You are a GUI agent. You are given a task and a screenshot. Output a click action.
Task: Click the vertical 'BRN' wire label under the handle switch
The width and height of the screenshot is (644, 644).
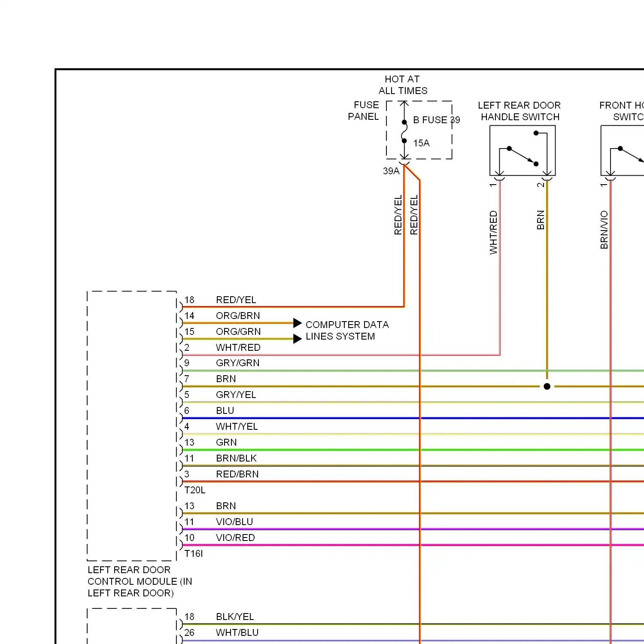pos(541,220)
